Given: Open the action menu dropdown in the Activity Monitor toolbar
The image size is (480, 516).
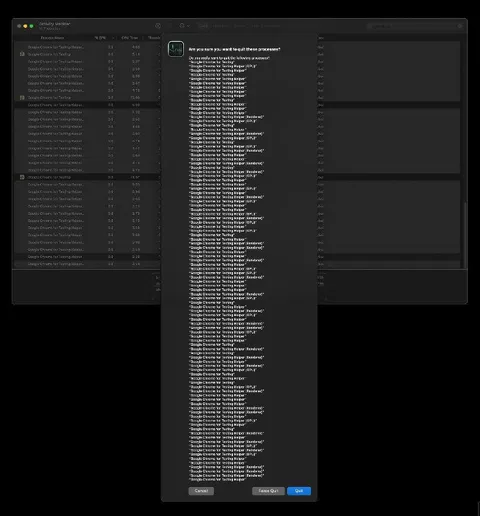Looking at the screenshot, I should 184,26.
